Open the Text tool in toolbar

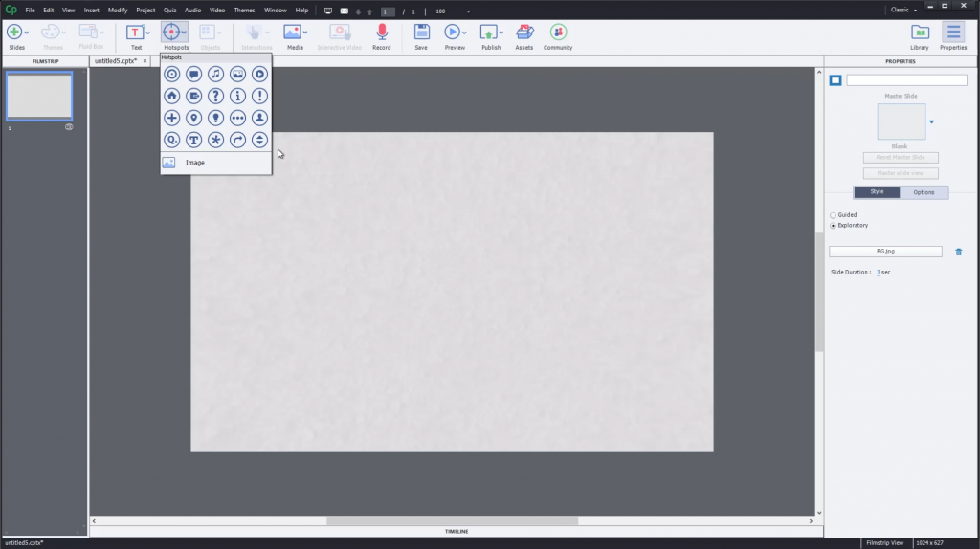coord(135,37)
